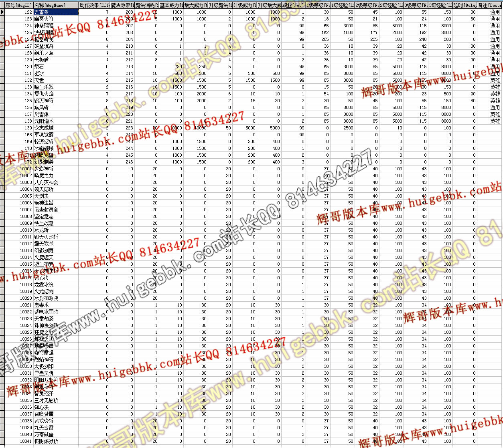The width and height of the screenshot is (503, 448).
Task: Click the 名称[MagName] column header
Action: pyautogui.click(x=56, y=5)
